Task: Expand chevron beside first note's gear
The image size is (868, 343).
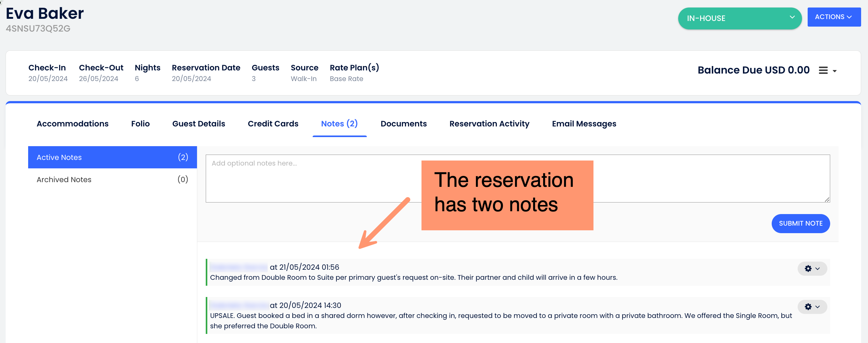Action: coord(817,269)
